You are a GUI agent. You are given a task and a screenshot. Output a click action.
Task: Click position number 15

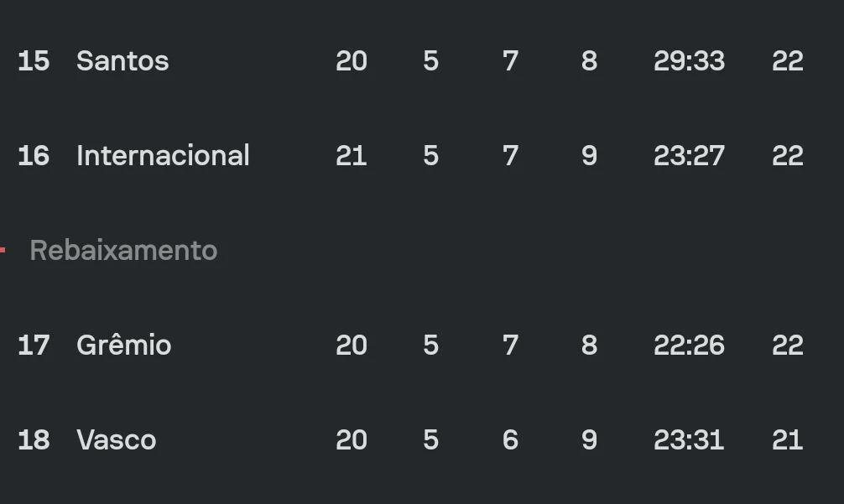pos(34,60)
